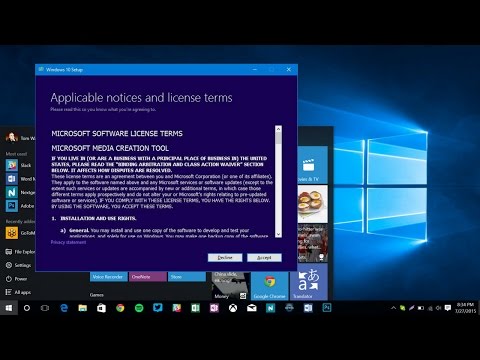480x360 pixels.
Task: Open the Voice Recorder tile
Action: (109, 277)
